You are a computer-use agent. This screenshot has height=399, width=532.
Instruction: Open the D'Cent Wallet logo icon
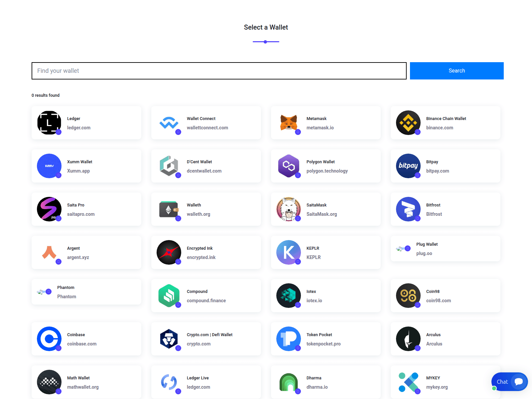point(169,166)
